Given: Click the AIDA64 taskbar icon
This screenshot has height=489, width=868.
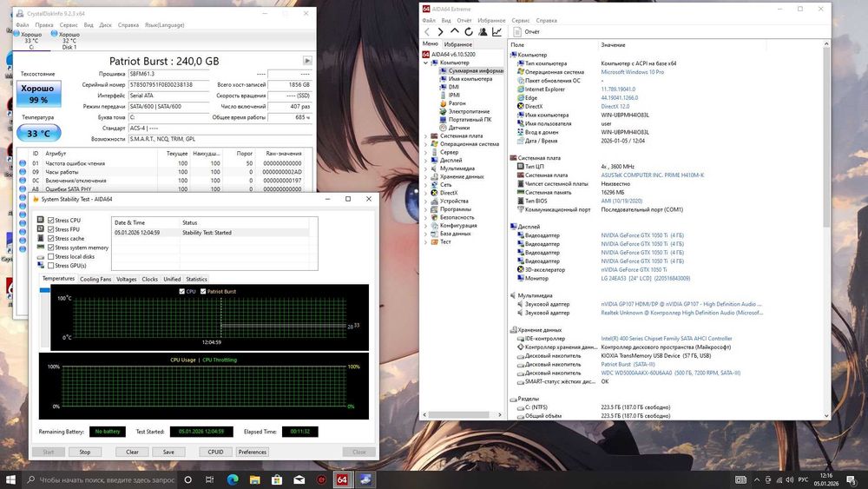Looking at the screenshot, I should point(342,479).
